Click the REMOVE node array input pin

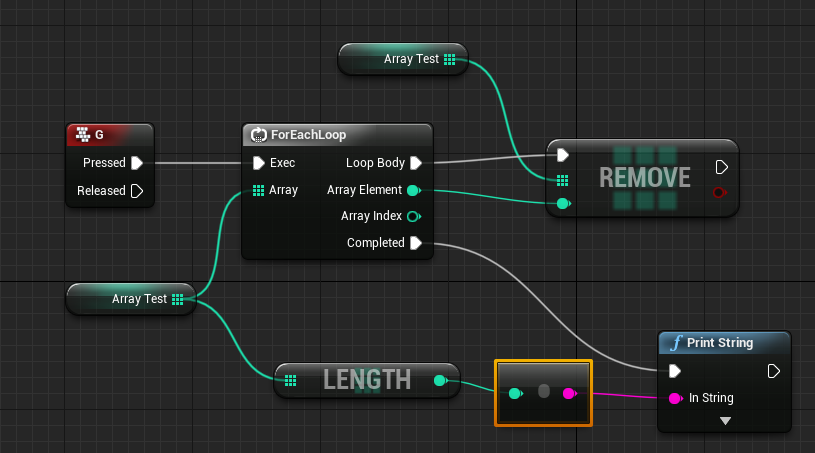point(562,180)
